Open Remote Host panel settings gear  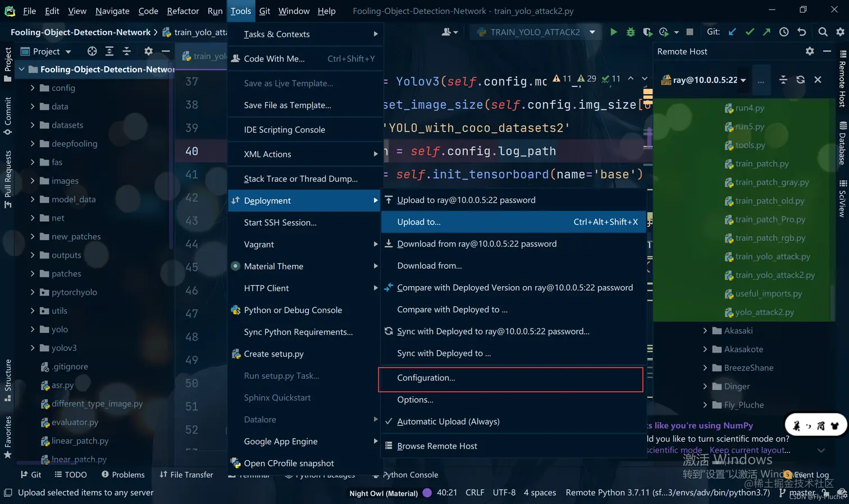tap(810, 51)
